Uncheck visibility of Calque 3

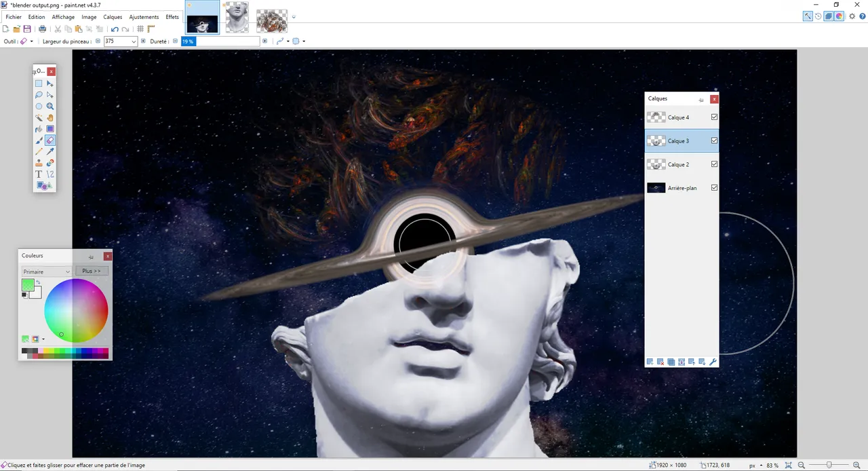click(x=714, y=140)
